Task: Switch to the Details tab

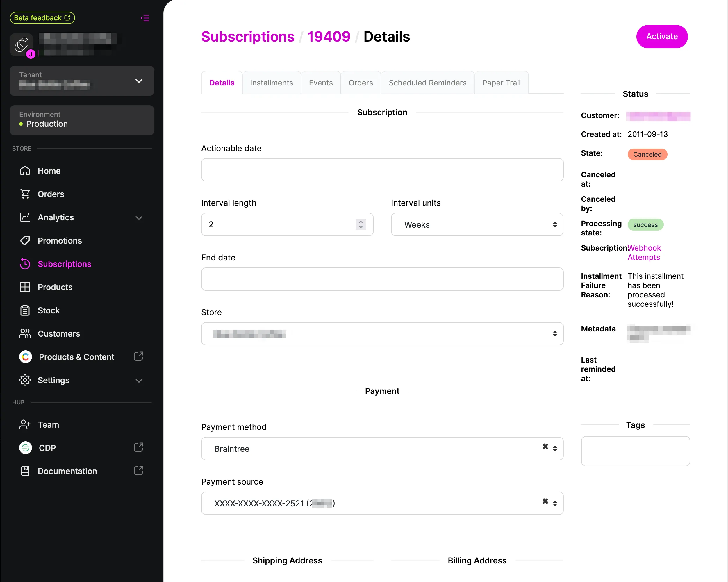Action: point(222,83)
